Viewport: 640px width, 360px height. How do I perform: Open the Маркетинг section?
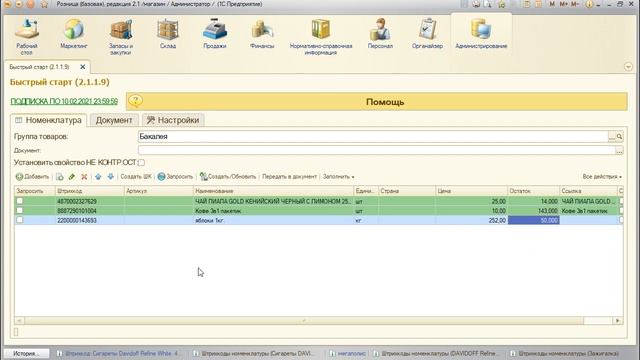tap(74, 34)
